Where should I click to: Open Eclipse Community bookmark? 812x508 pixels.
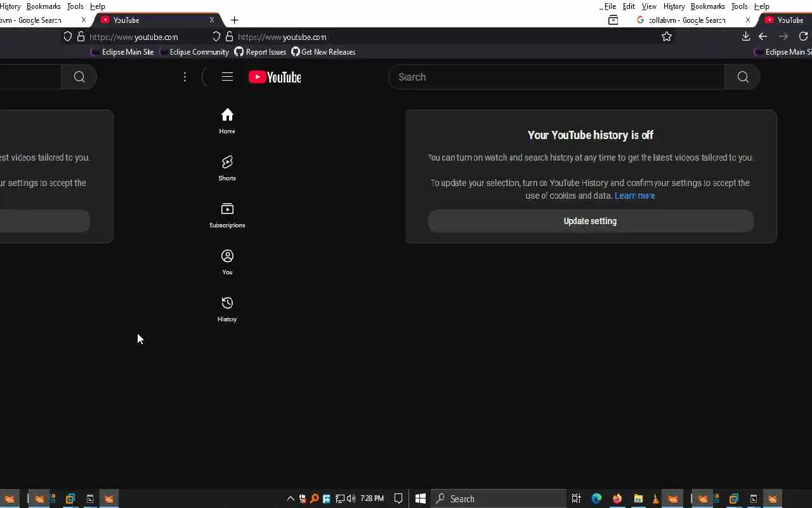[194, 52]
